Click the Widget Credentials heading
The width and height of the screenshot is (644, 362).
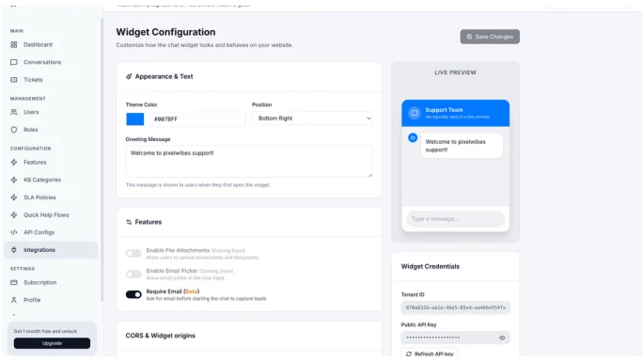(431, 267)
